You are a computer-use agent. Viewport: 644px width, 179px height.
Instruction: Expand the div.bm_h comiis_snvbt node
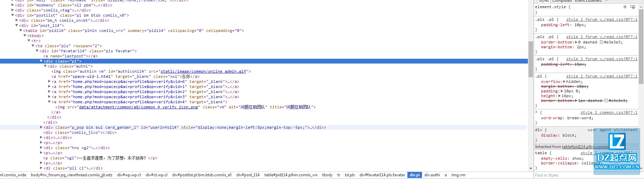pos(17,20)
